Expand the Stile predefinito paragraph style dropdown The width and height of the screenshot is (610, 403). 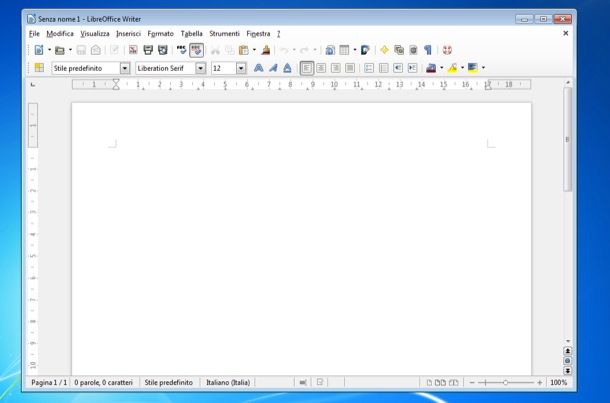point(125,68)
